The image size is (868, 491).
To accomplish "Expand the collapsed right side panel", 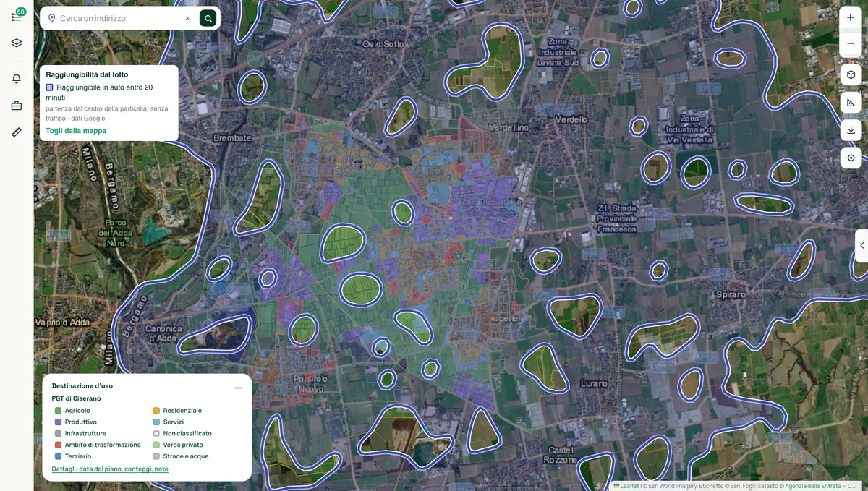I will 861,246.
